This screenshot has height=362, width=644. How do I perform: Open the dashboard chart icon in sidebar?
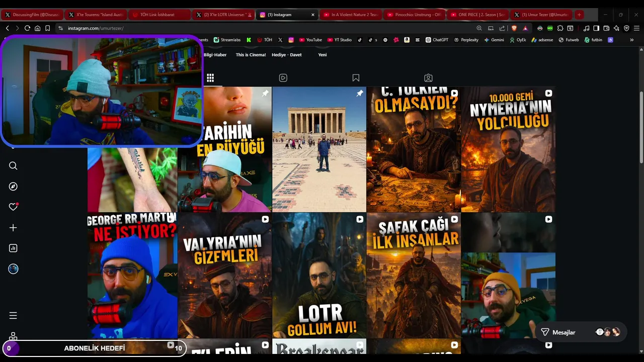click(x=13, y=248)
